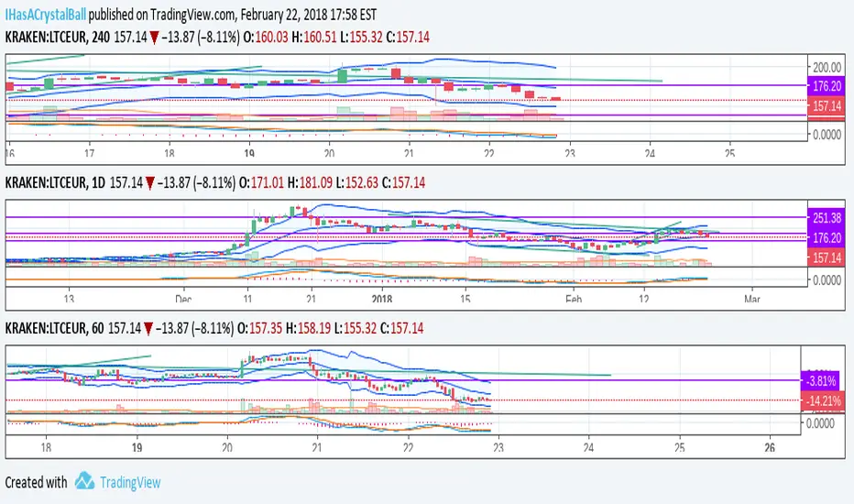The width and height of the screenshot is (854, 504).
Task: Click Feb on 1D chart time axis
Action: (x=574, y=299)
